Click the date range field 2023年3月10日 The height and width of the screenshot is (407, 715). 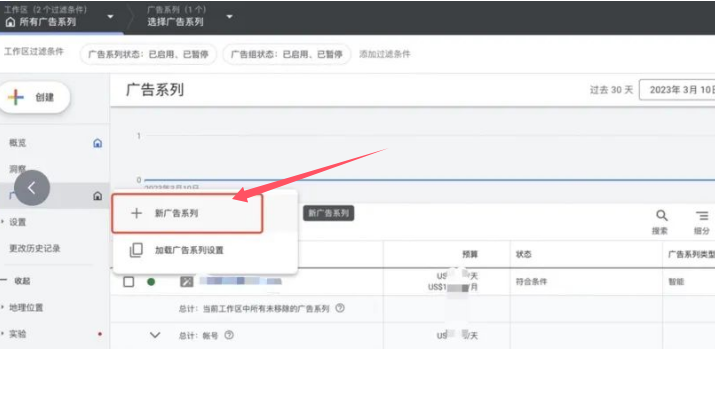pos(676,90)
